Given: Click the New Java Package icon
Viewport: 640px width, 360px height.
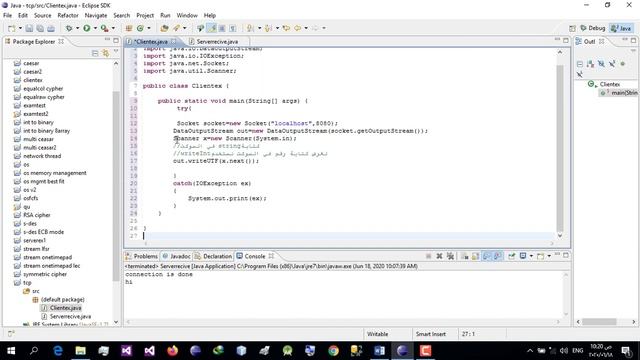Looking at the screenshot, I should click(x=129, y=28).
